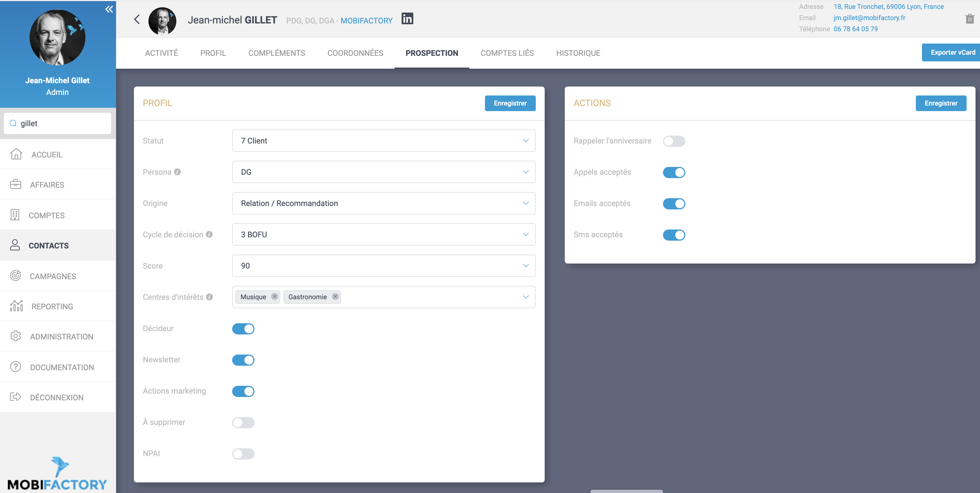Open Campagnes from the sidebar

pos(53,276)
